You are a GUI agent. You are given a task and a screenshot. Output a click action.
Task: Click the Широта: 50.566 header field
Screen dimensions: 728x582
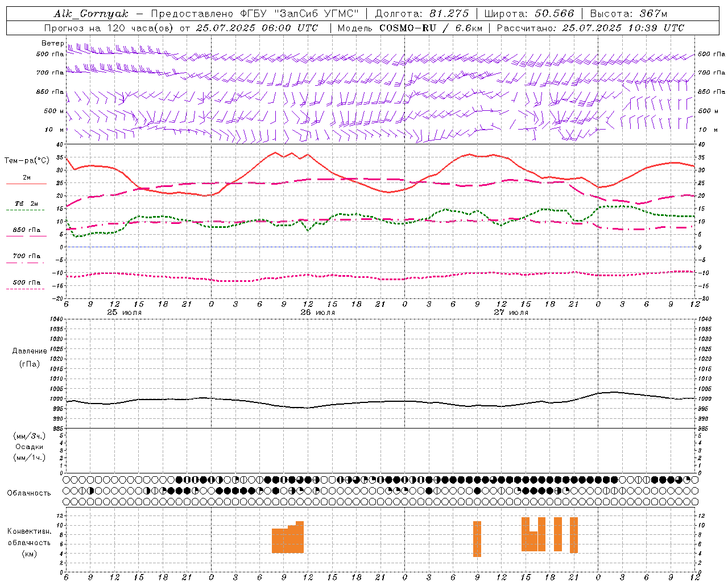(529, 14)
